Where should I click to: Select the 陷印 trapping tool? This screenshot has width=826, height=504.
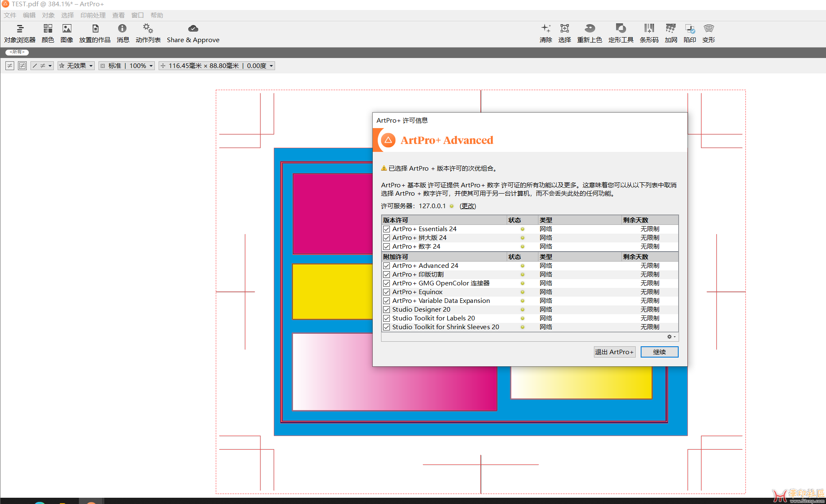[690, 33]
